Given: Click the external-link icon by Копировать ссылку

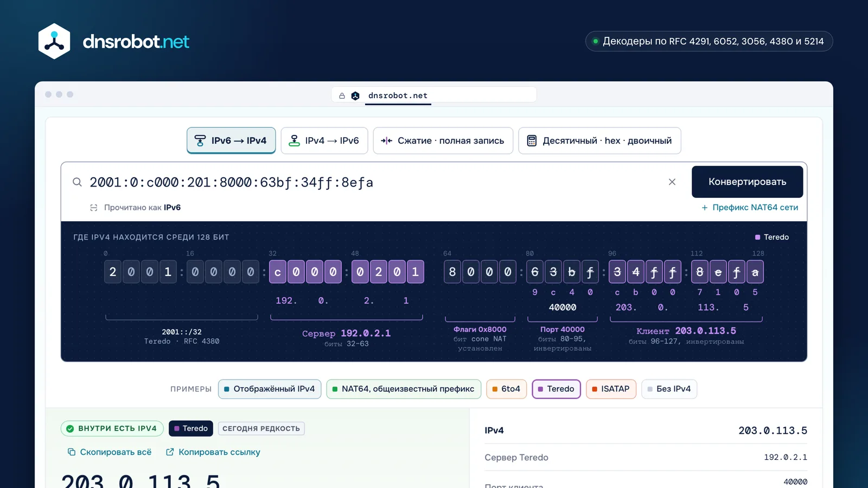Looking at the screenshot, I should pos(170,452).
